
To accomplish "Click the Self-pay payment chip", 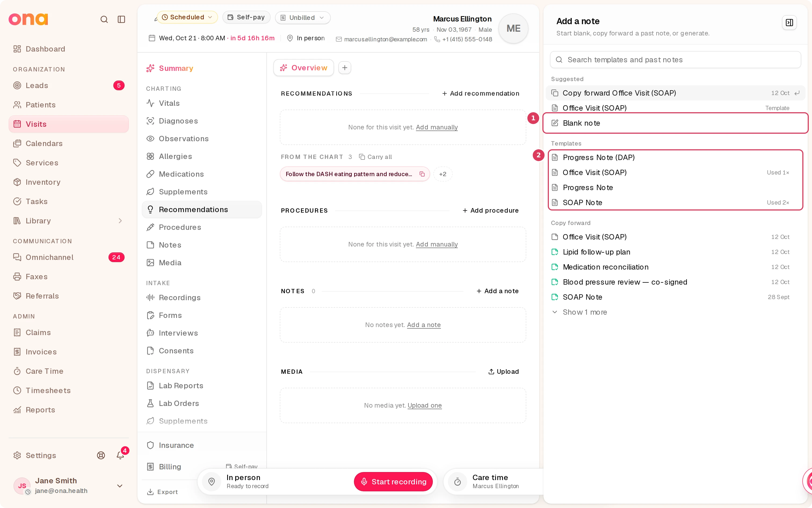I will click(x=246, y=17).
